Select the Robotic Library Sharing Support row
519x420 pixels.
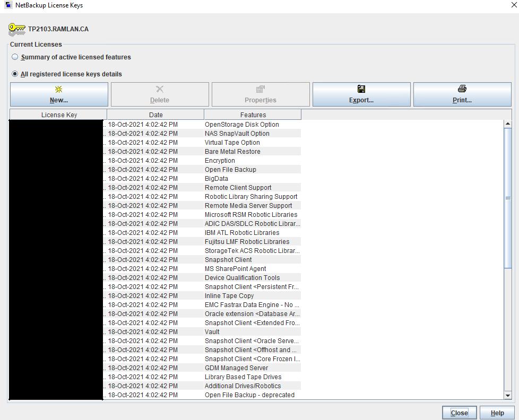(x=155, y=196)
